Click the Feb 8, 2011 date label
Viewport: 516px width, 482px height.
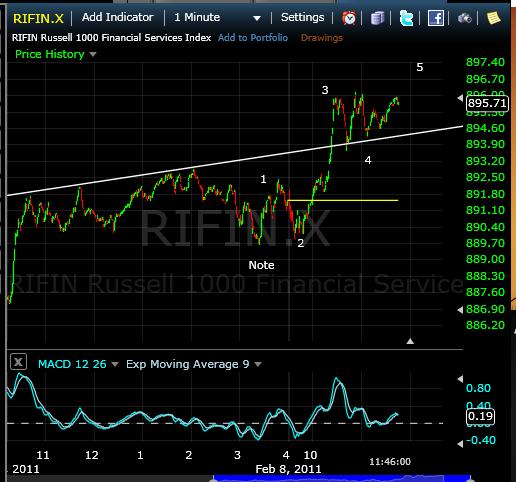click(x=288, y=469)
